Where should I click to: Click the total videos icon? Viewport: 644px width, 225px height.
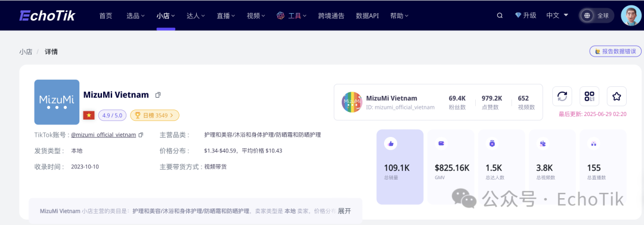pyautogui.click(x=543, y=143)
